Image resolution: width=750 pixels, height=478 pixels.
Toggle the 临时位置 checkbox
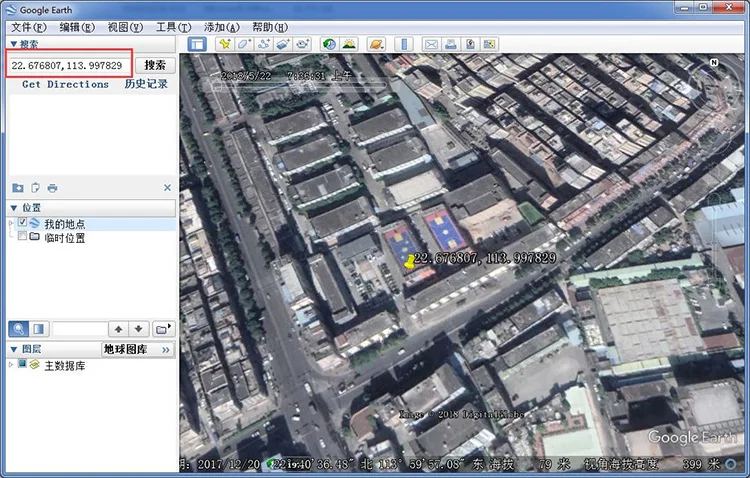pyautogui.click(x=22, y=236)
